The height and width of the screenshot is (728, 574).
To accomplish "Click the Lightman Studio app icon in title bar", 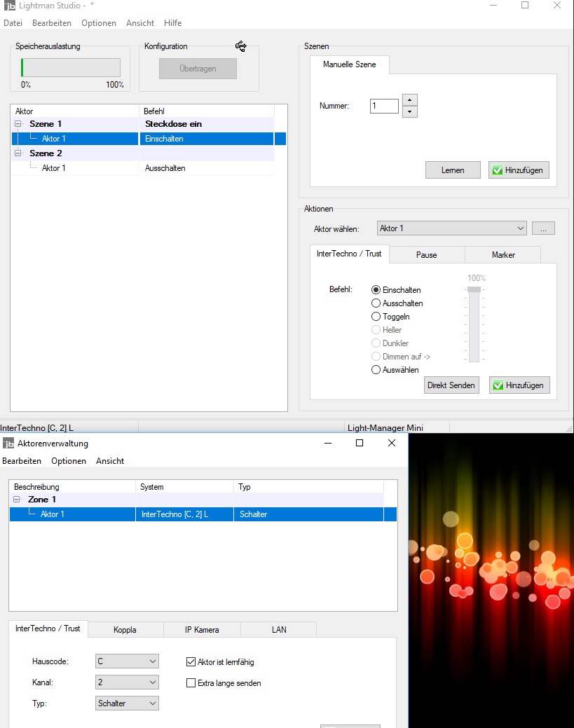I will tap(9, 6).
